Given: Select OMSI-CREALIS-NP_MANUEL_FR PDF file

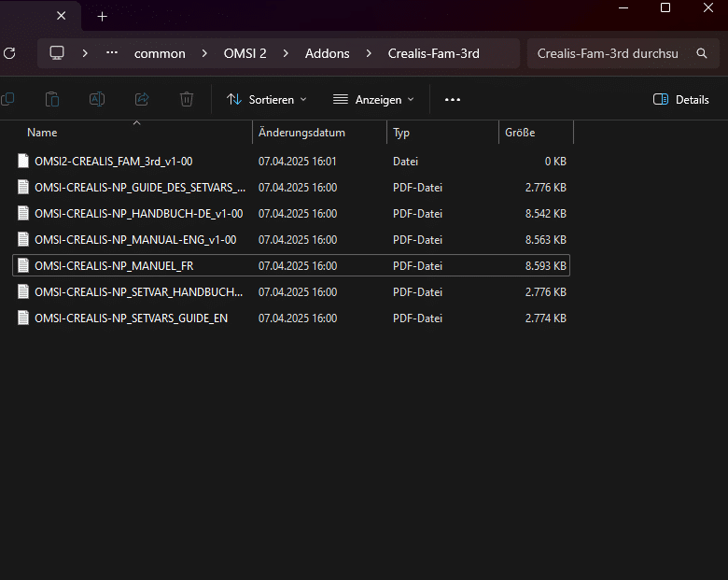Looking at the screenshot, I should point(114,266).
